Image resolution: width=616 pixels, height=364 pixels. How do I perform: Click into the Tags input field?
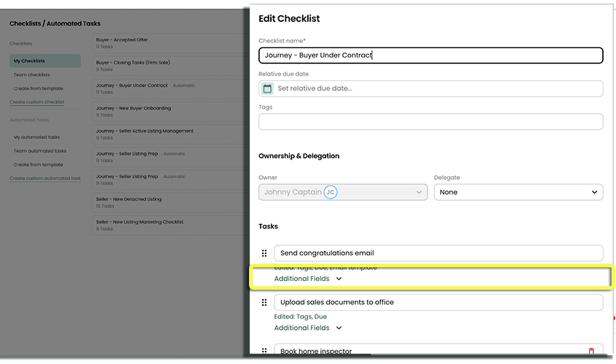430,122
